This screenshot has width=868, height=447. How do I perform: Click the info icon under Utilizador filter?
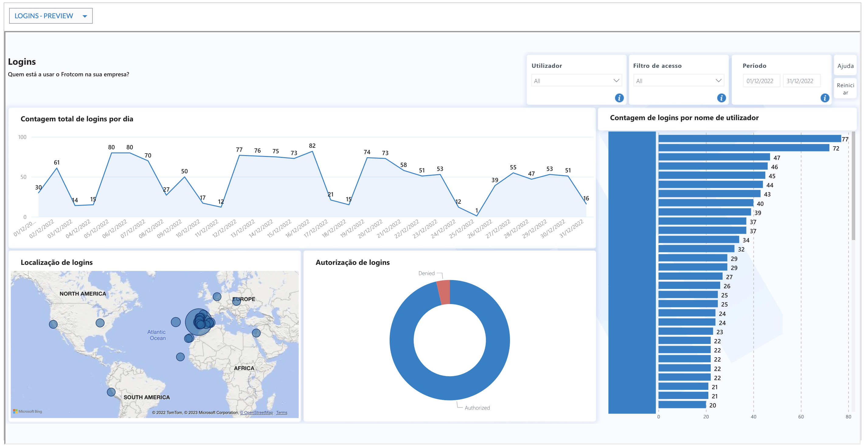point(619,98)
